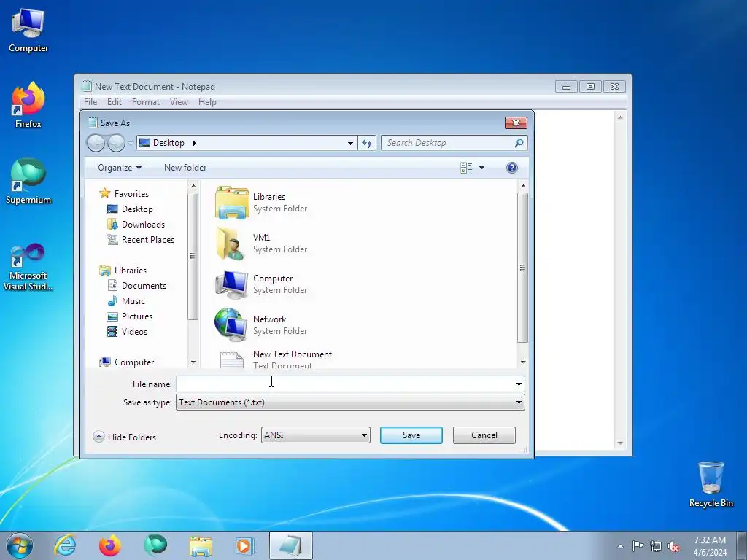Select New Text Document file icon
This screenshot has height=560, width=747.
pos(232,359)
